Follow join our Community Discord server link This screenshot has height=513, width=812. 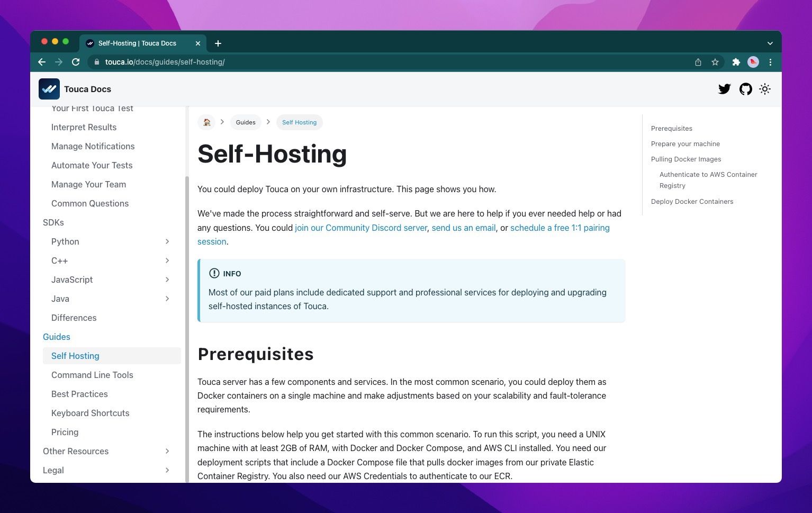361,228
